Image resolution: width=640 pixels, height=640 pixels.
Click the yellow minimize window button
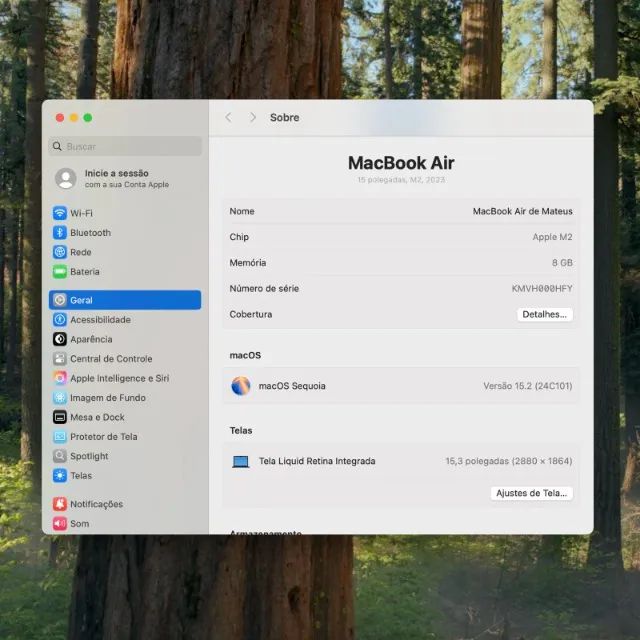(x=74, y=118)
